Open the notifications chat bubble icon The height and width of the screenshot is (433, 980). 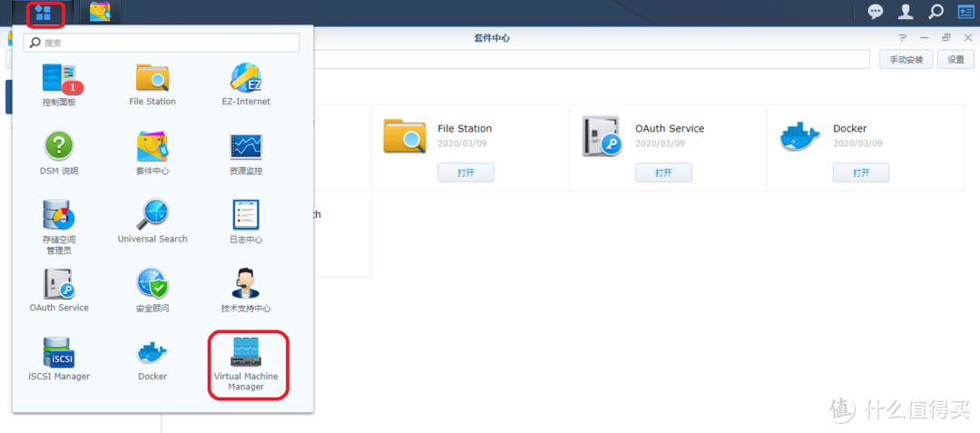(876, 11)
